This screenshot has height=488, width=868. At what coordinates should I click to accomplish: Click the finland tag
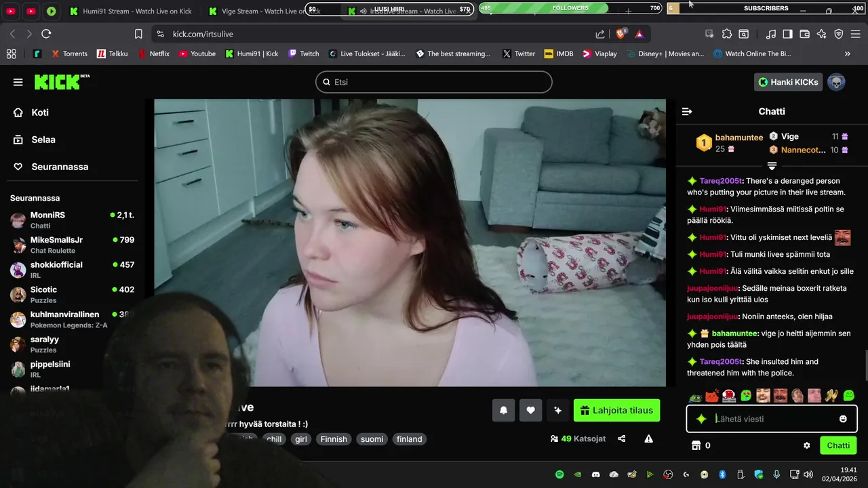coord(409,439)
